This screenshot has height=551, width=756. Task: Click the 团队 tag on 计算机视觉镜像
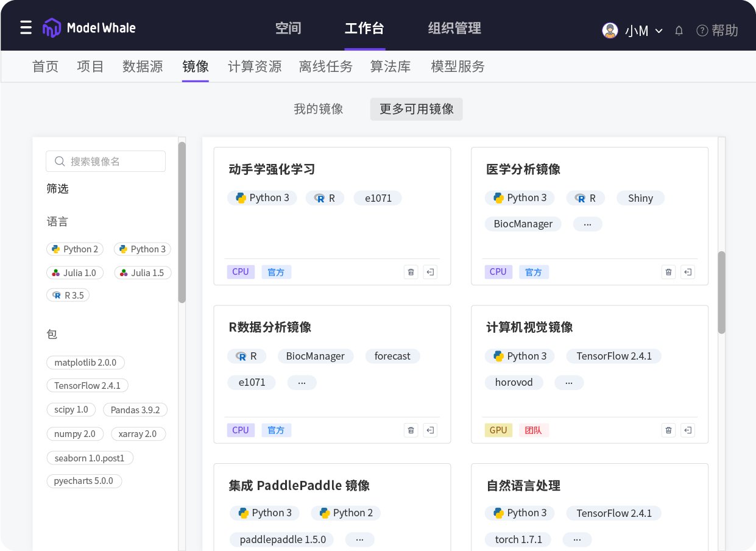(x=534, y=430)
